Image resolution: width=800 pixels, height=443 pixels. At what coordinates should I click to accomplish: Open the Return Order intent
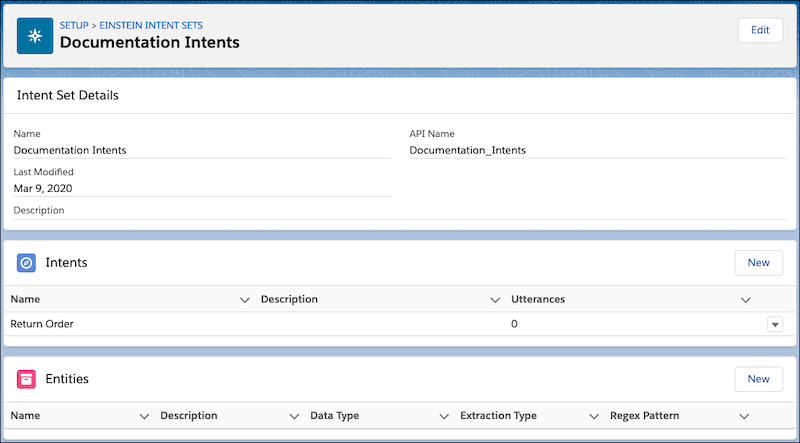coord(42,324)
